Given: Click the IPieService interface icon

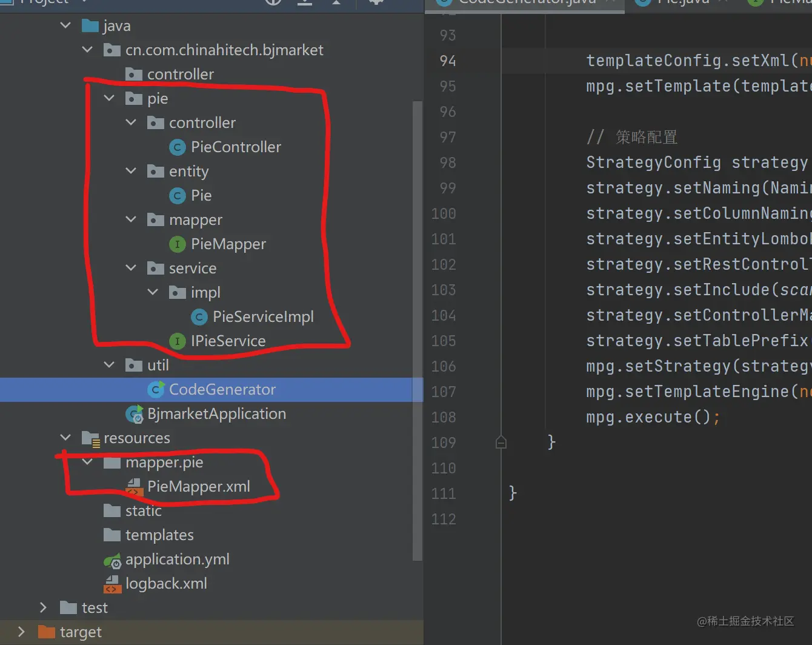Looking at the screenshot, I should click(x=177, y=341).
